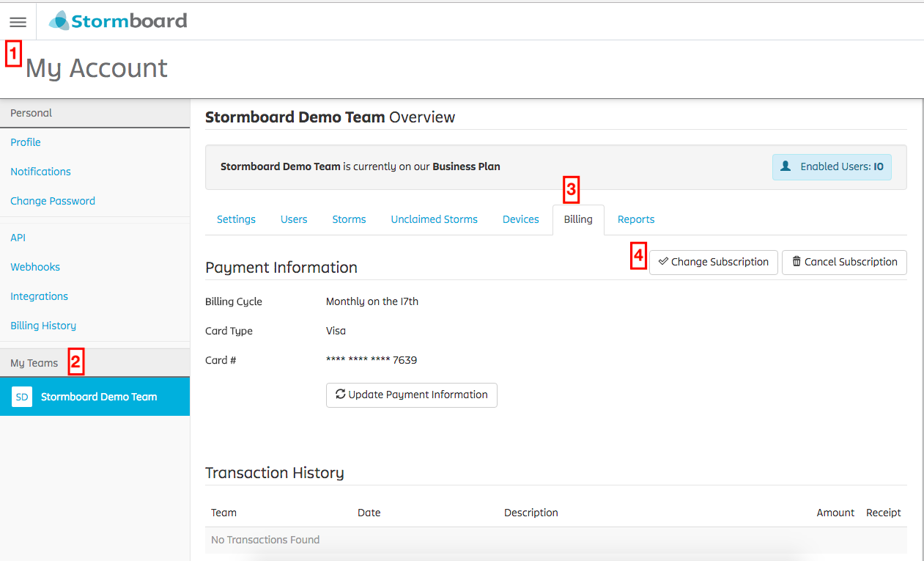Open the Reports tab
The height and width of the screenshot is (561, 924).
point(636,219)
